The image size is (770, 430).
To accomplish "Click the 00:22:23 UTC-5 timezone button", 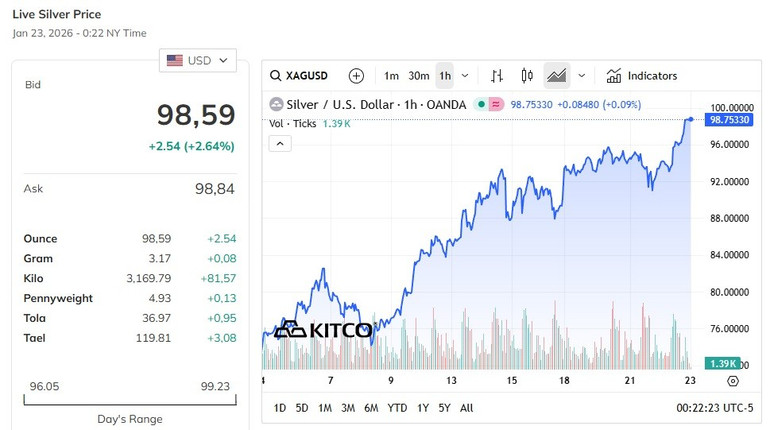I will pos(712,408).
